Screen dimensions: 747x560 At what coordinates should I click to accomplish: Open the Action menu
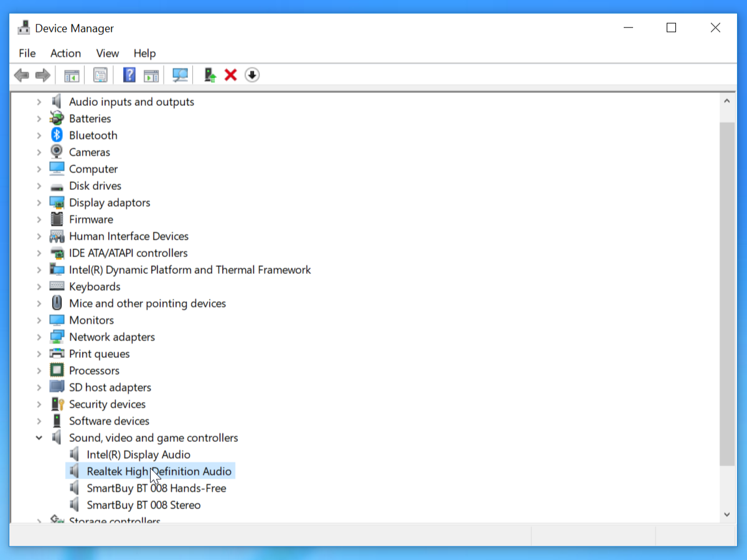coord(65,54)
